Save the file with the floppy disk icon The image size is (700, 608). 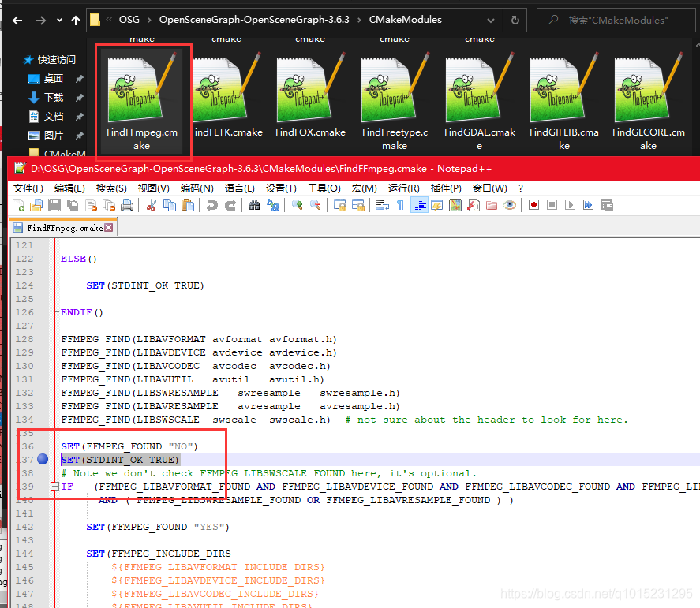(x=54, y=205)
